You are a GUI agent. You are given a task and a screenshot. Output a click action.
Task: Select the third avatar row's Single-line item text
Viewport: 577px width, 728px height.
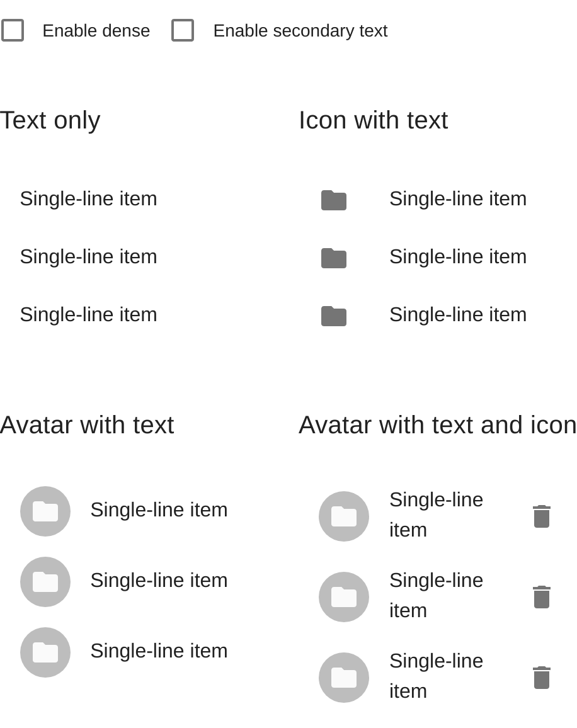(159, 651)
